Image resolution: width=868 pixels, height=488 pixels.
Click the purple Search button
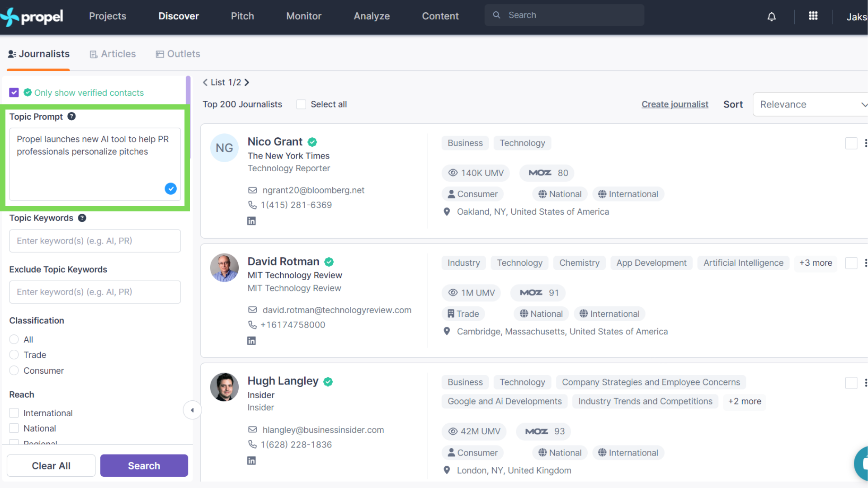coord(144,465)
